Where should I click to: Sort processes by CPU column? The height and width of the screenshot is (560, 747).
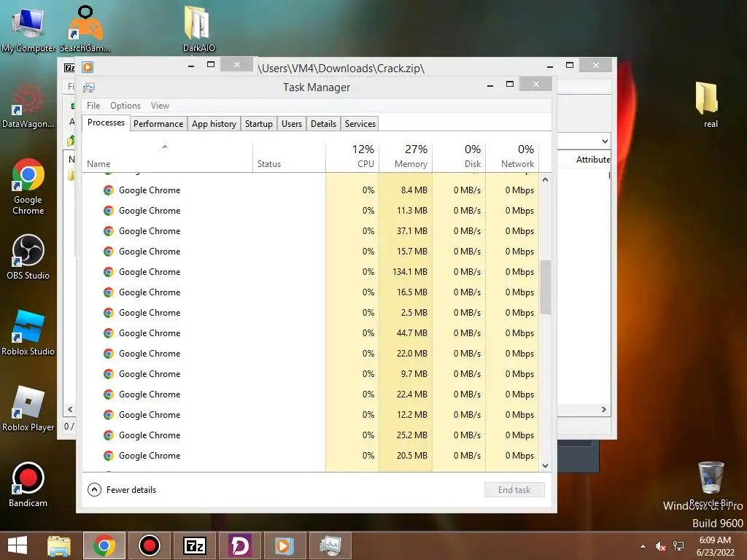[x=352, y=157]
